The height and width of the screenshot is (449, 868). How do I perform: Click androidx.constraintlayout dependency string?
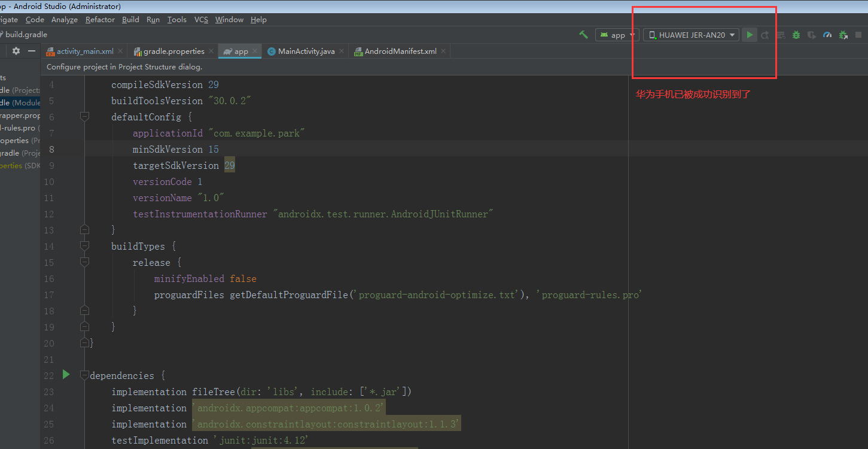327,424
